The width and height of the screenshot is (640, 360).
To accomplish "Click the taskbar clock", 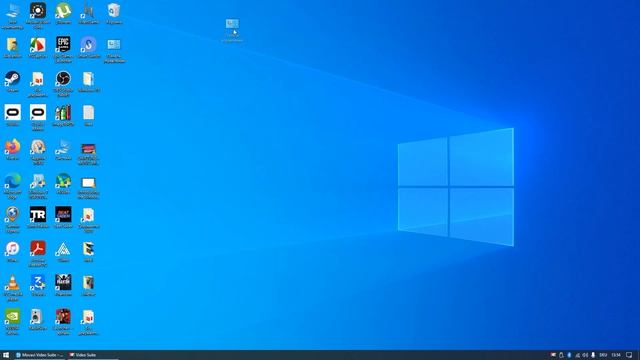I will pyautogui.click(x=616, y=355).
